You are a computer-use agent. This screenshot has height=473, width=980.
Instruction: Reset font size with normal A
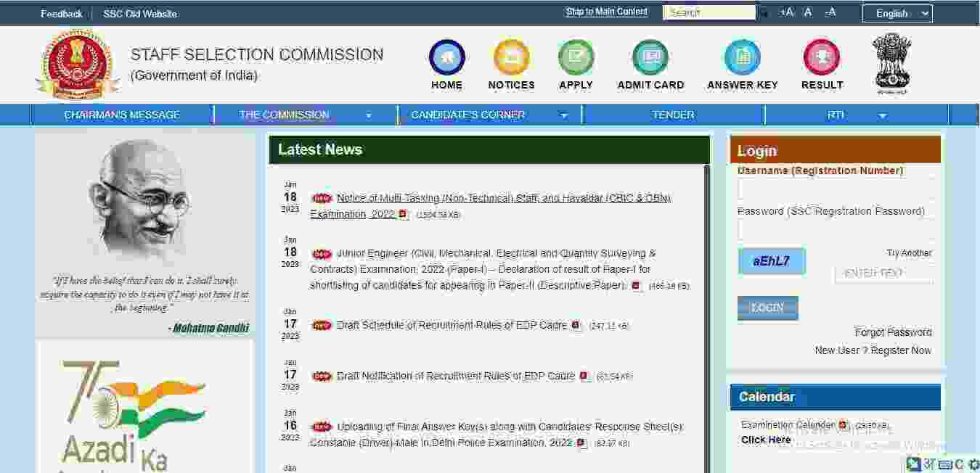[808, 12]
